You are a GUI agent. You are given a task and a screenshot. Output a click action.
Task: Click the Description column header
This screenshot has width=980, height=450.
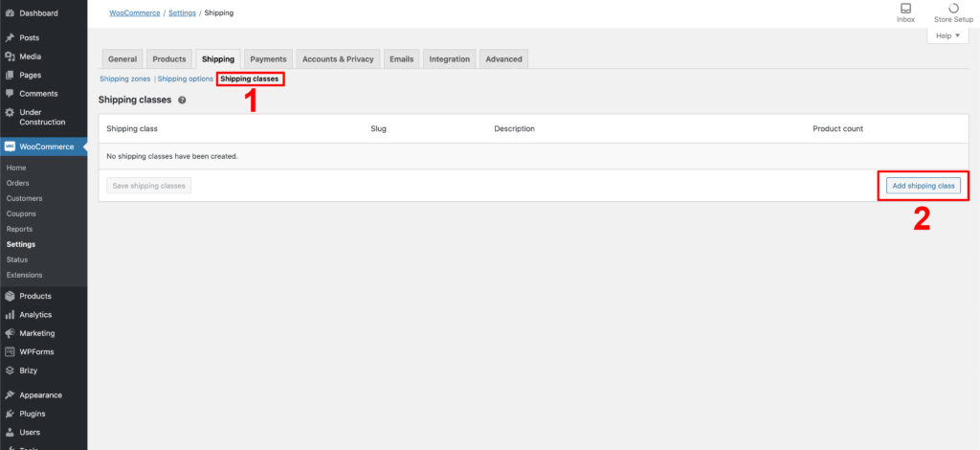coord(514,128)
